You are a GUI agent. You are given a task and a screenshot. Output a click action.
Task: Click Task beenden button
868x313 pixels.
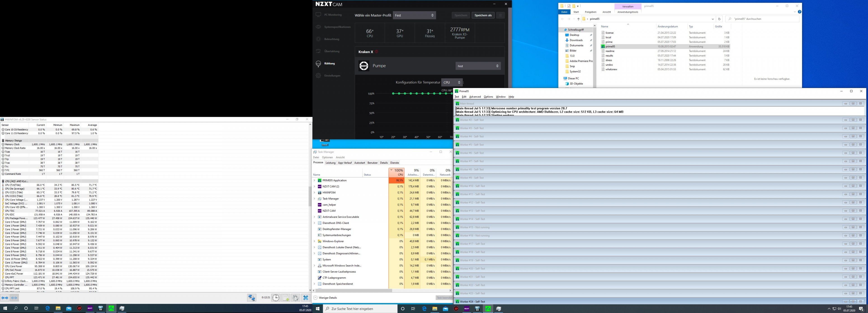coord(444,298)
